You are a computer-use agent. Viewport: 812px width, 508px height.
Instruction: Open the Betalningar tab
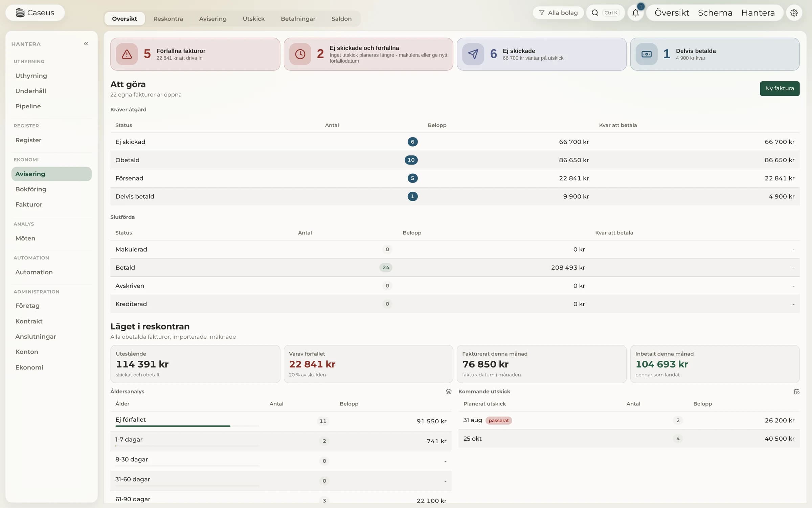(x=298, y=19)
